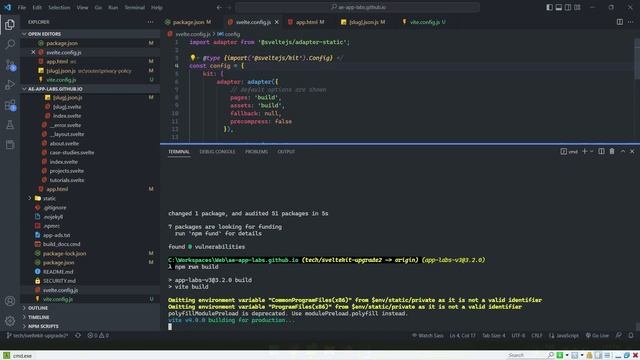Split the editor right
Image resolution: width=640 pixels, height=360 pixels.
pyautogui.click(x=620, y=22)
